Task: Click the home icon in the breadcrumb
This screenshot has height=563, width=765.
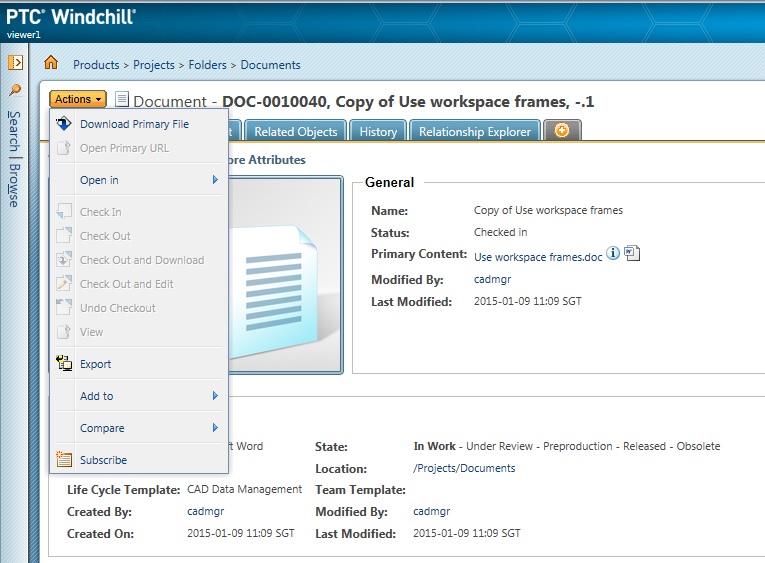Action: click(51, 63)
